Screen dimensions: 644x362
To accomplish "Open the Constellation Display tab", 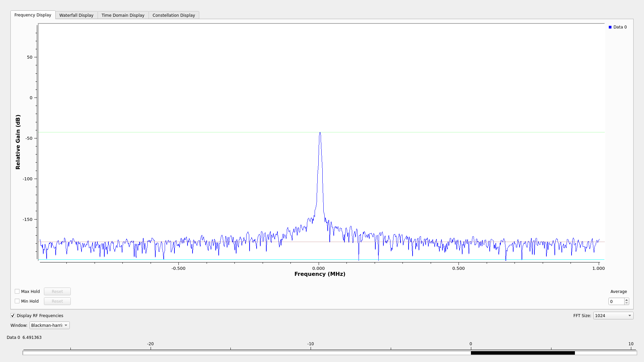I will [173, 15].
